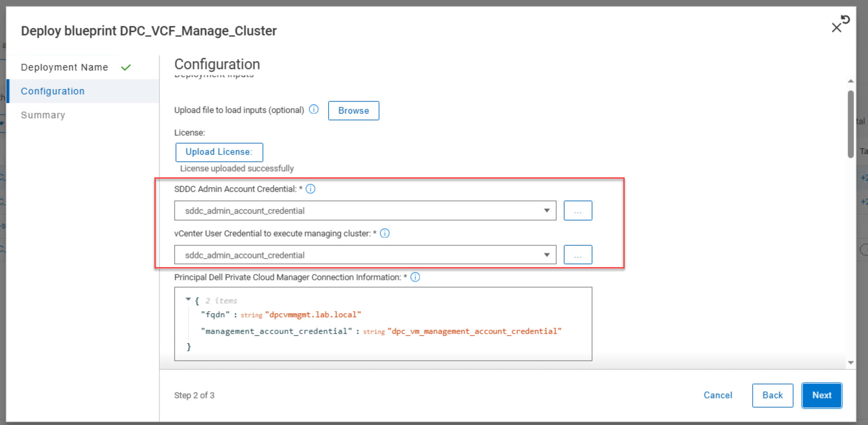The height and width of the screenshot is (425, 868).
Task: Open the SDDC Admin Account Credential dropdown
Action: click(365, 211)
